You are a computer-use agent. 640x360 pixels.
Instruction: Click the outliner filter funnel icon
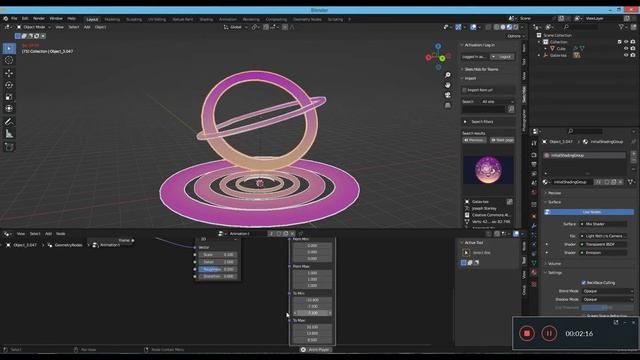coord(621,27)
